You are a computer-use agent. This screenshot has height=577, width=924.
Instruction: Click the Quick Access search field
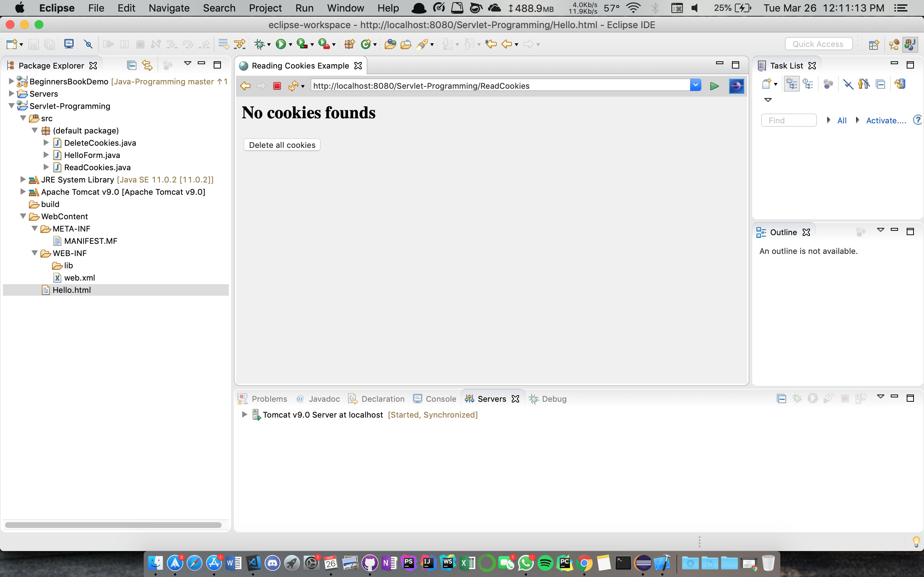[818, 44]
